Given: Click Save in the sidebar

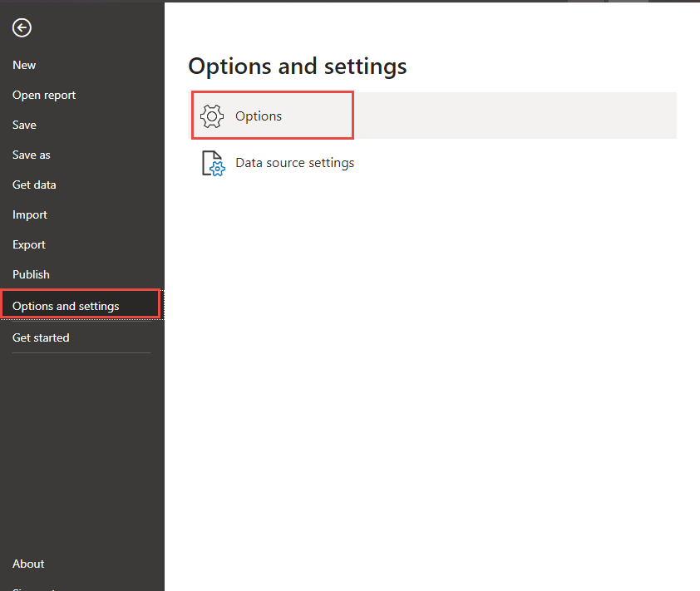Looking at the screenshot, I should tap(24, 125).
